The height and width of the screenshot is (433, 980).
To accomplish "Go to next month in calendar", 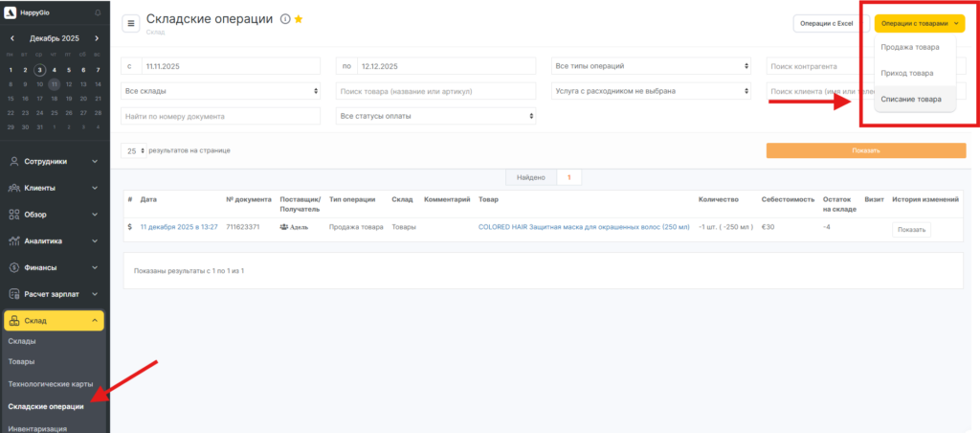I will pos(98,38).
